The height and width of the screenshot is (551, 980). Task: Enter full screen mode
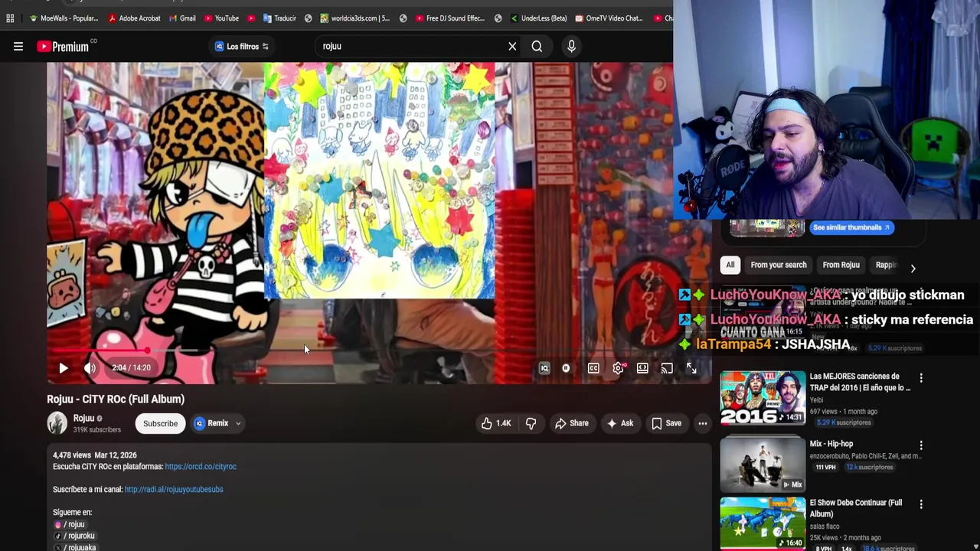click(691, 368)
